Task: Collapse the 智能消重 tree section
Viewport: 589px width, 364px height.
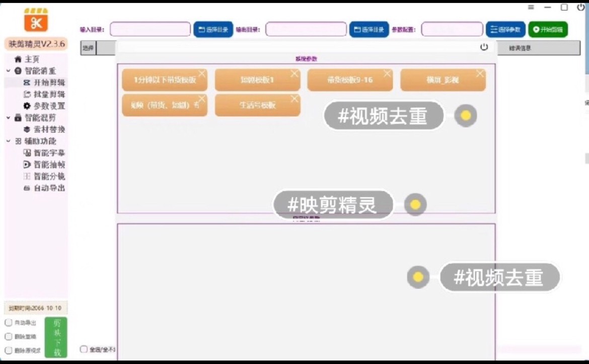Action: point(8,70)
